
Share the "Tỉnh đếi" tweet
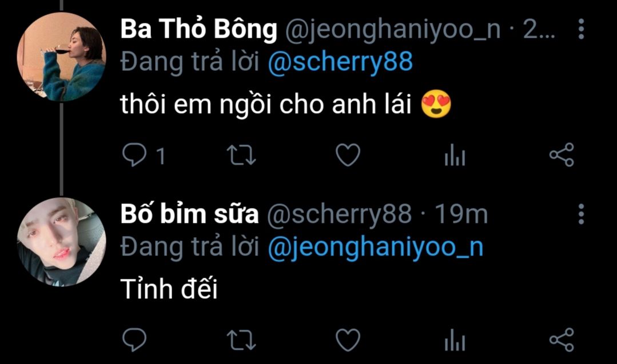click(561, 339)
